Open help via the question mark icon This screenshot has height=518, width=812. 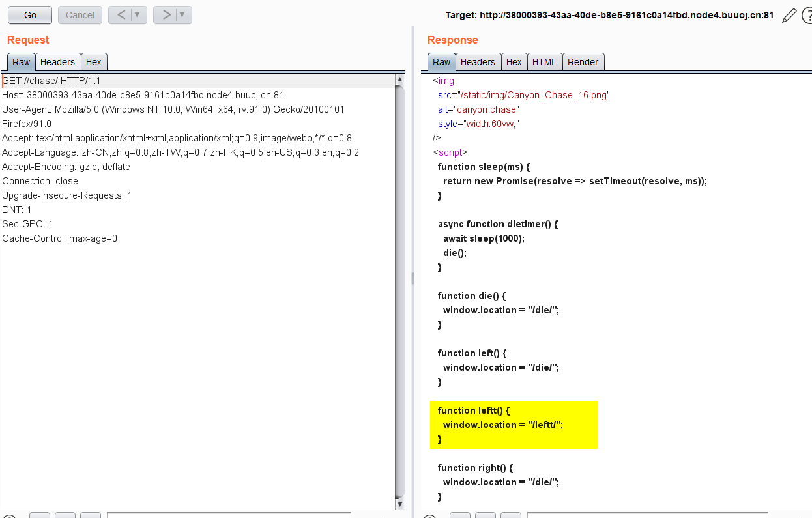point(805,15)
